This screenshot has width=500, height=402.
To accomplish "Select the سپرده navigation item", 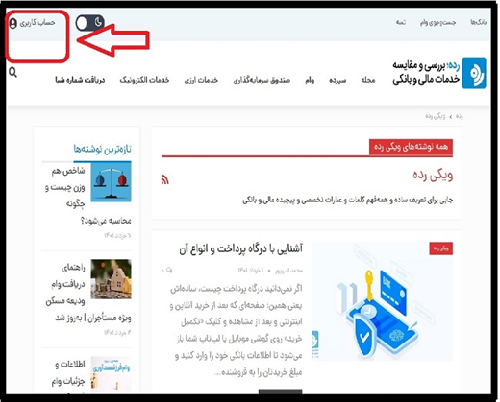I will click(x=337, y=80).
